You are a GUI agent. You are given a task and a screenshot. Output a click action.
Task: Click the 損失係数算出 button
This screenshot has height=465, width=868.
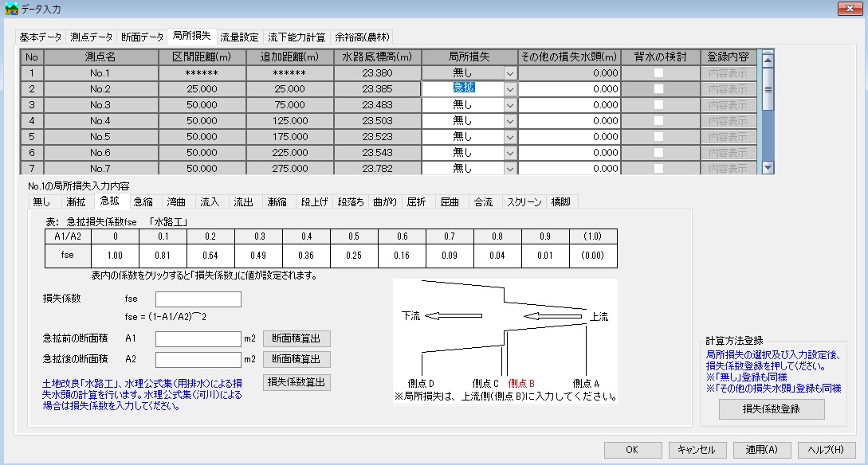click(x=297, y=382)
